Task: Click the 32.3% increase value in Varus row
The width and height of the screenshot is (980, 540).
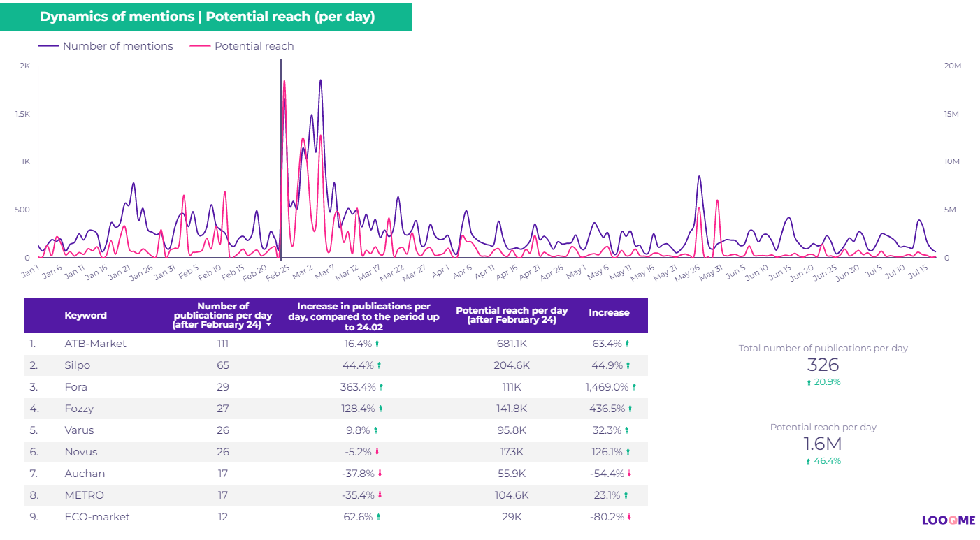Action: [x=606, y=430]
